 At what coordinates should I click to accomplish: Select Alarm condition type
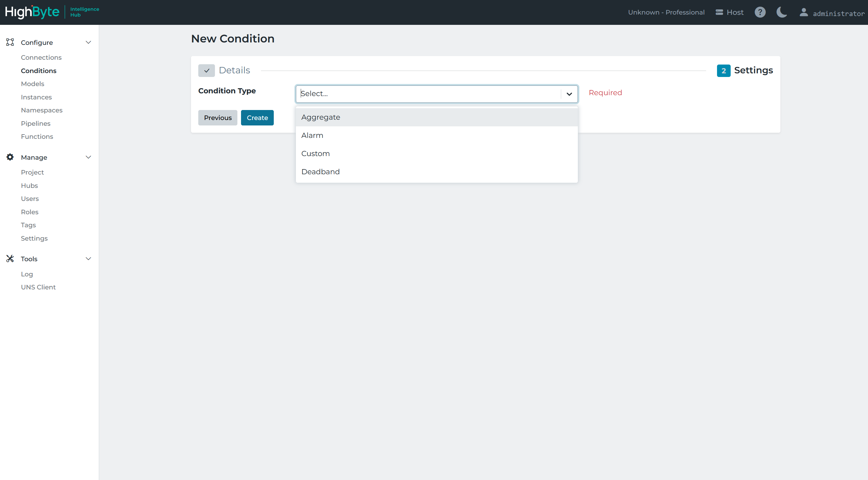(x=437, y=135)
